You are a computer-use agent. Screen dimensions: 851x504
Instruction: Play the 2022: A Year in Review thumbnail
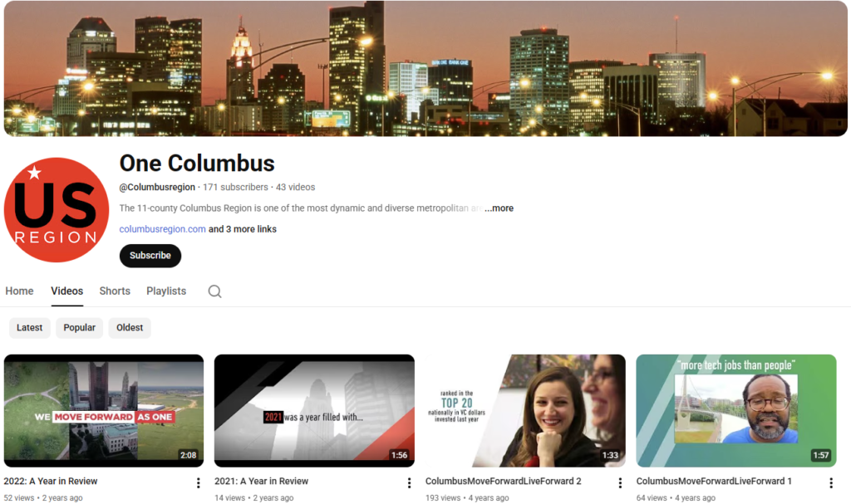[x=104, y=410]
